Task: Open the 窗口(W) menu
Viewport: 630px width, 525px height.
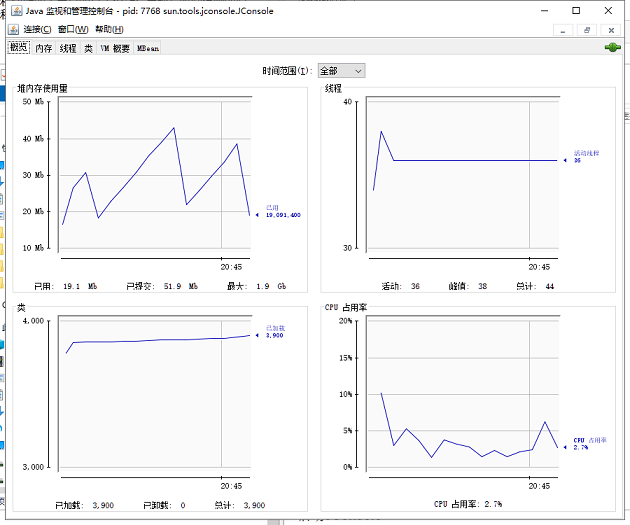Action: pyautogui.click(x=73, y=29)
